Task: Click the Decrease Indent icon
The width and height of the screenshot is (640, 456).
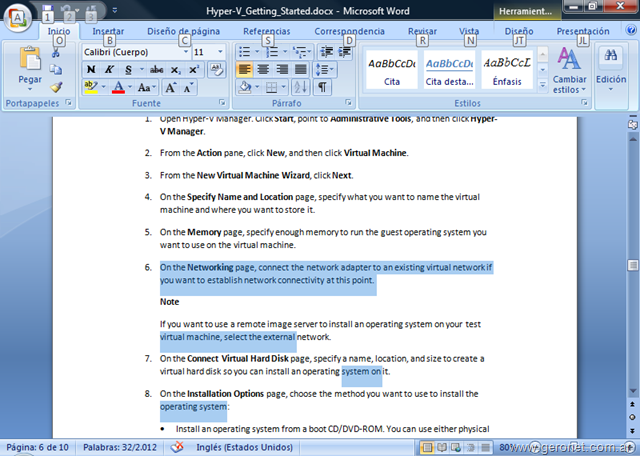Action: tap(326, 52)
